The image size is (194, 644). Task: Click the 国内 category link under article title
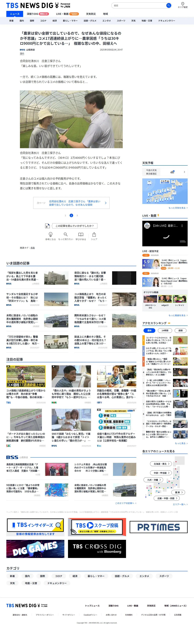point(22,54)
